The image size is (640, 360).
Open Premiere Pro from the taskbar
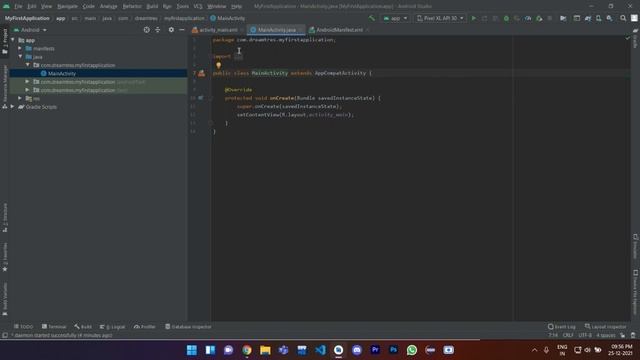click(375, 350)
